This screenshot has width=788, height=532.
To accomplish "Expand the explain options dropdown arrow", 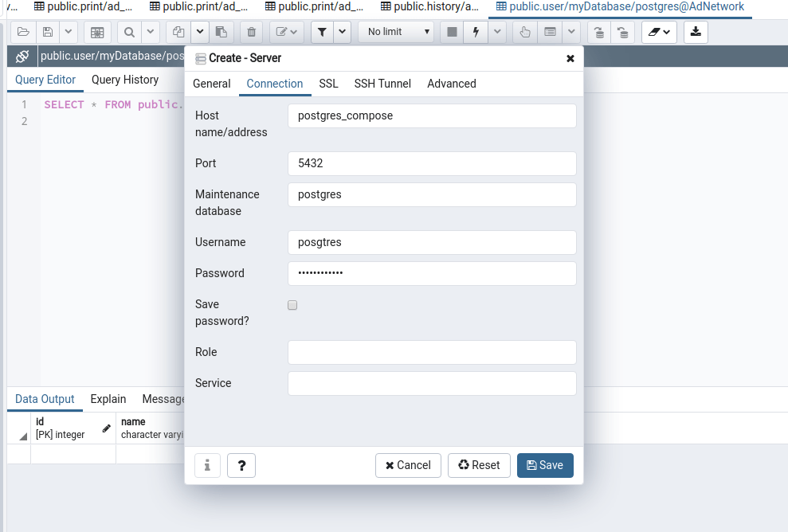I will [x=571, y=32].
